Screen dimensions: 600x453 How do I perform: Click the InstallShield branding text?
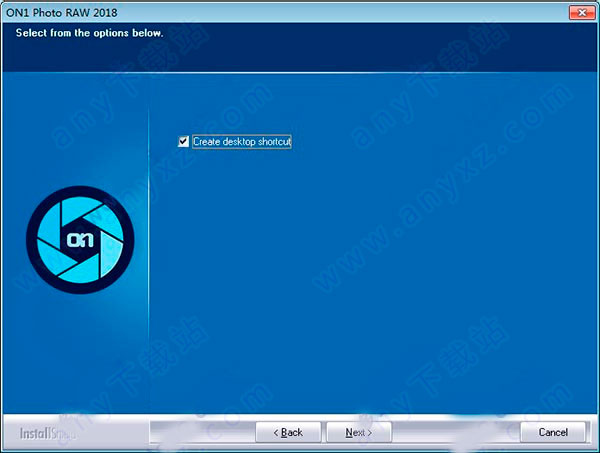(x=48, y=433)
